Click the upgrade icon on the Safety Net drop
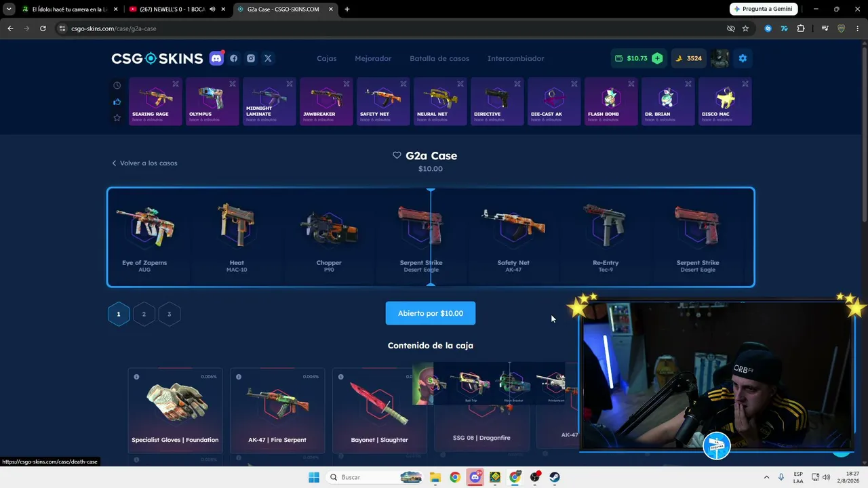Viewport: 868px width, 488px height. pos(403,84)
